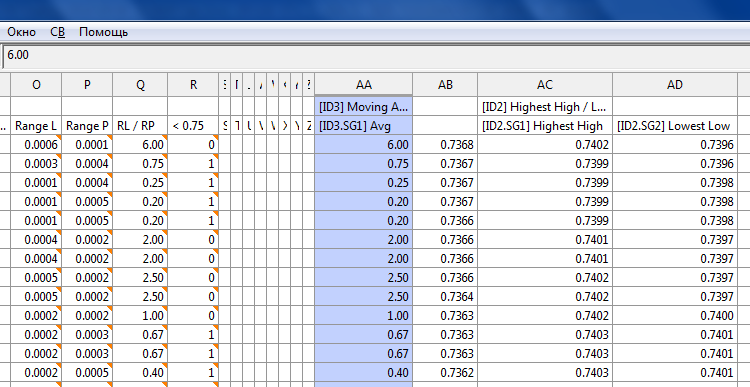The image size is (750, 387).
Task: Select AB column cell 0.7368
Action: tap(445, 144)
